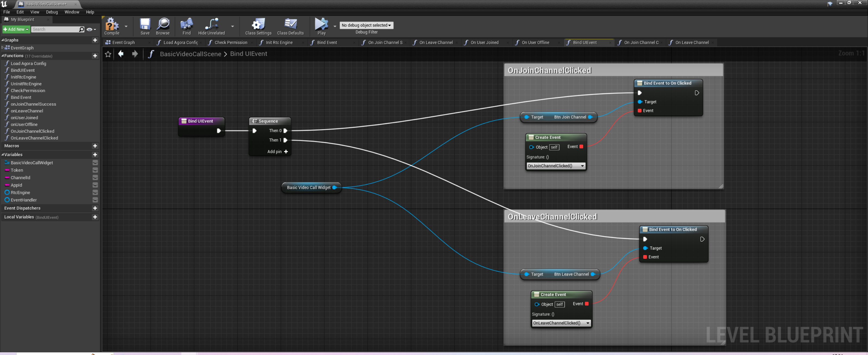Screen dimensions: 868x355
Task: Toggle visibility of Token variable
Action: [x=95, y=170]
